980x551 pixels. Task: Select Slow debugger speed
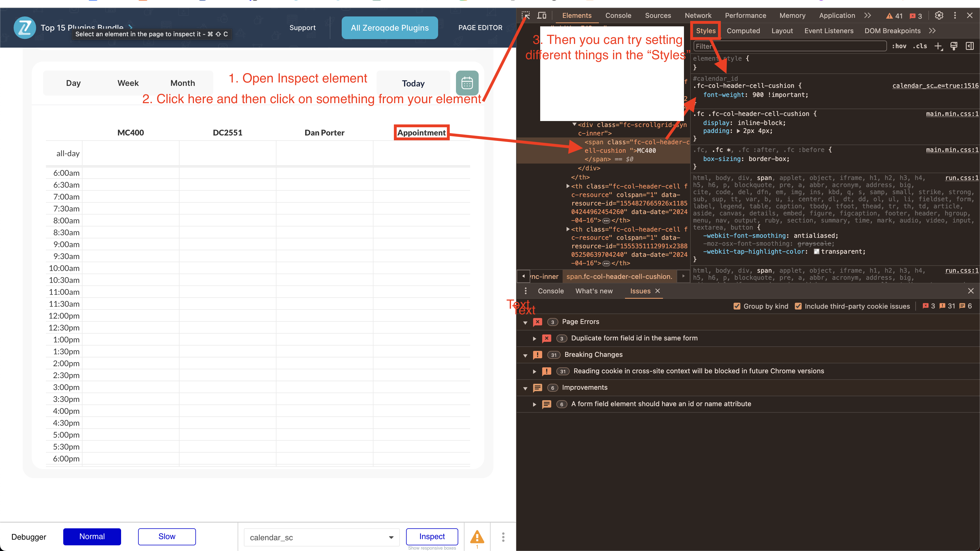pos(167,537)
